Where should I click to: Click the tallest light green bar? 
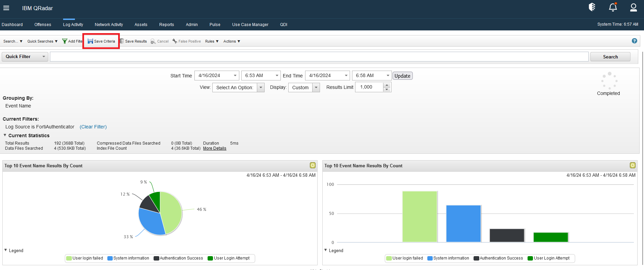point(420,217)
